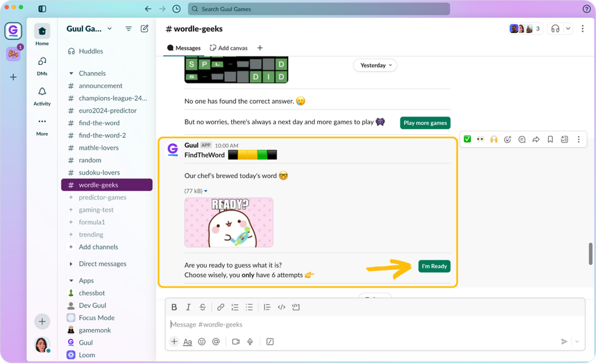The width and height of the screenshot is (596, 364).
Task: Record an audio clip with microphone
Action: (250, 341)
